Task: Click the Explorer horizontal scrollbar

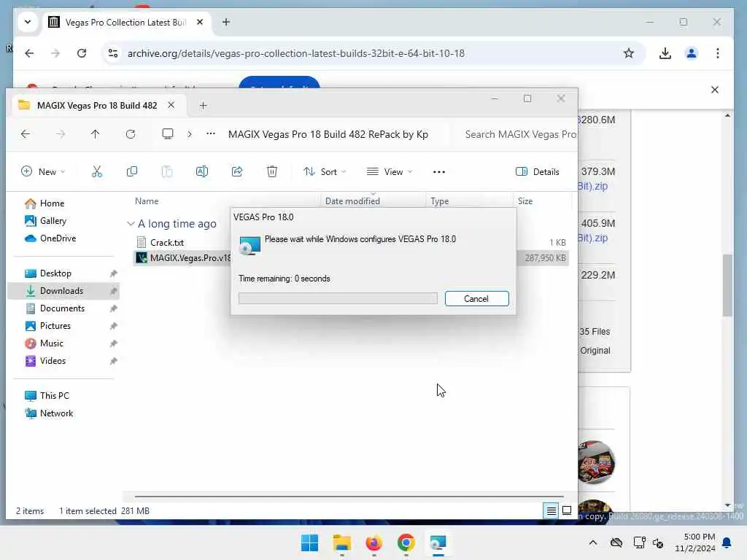Action: (349, 497)
